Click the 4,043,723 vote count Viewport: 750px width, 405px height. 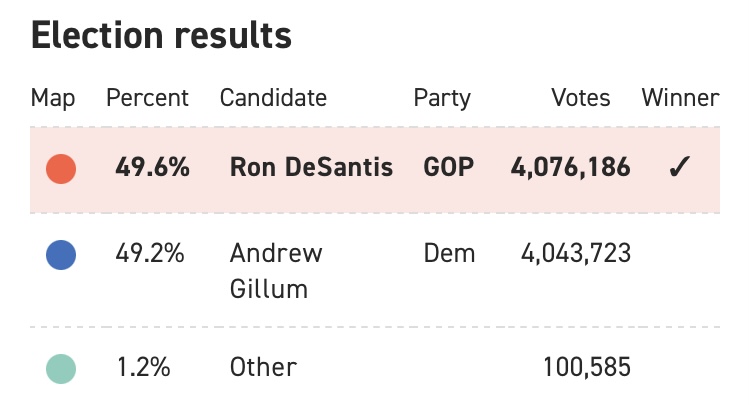[576, 254]
